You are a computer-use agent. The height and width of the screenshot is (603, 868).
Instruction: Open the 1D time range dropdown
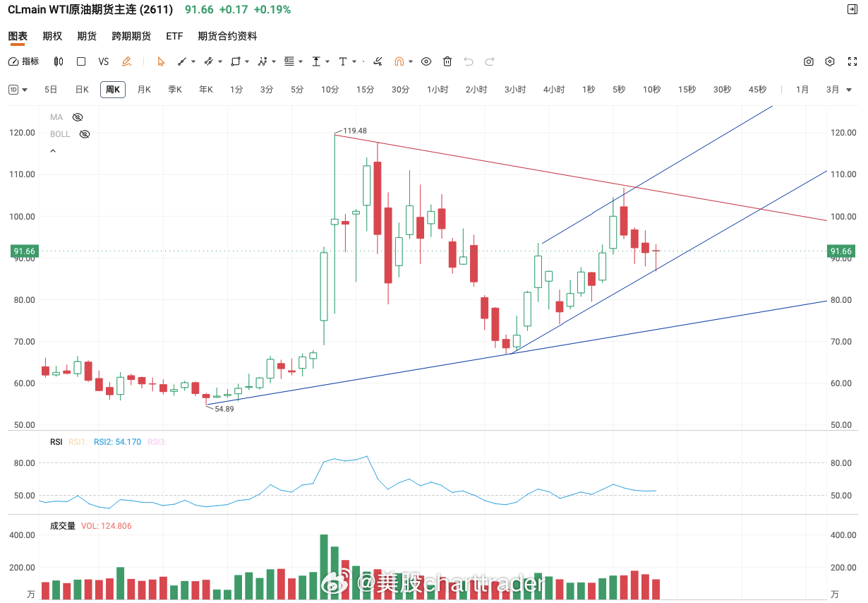(18, 90)
